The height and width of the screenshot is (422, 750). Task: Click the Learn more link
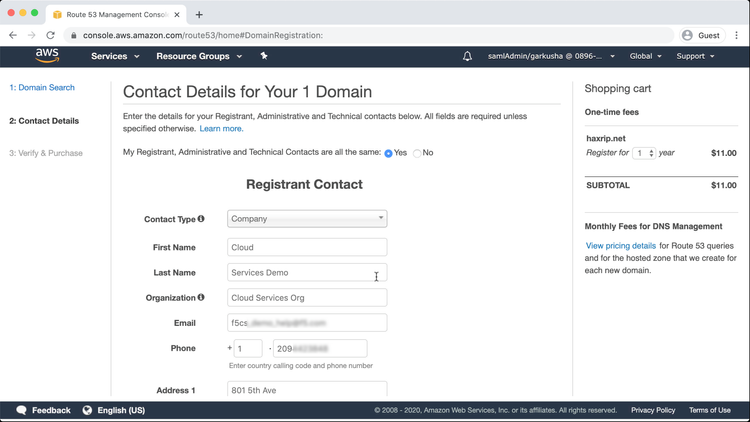(221, 129)
